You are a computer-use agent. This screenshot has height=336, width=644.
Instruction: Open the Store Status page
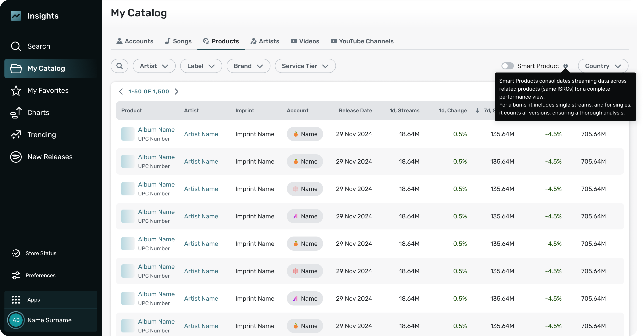41,253
